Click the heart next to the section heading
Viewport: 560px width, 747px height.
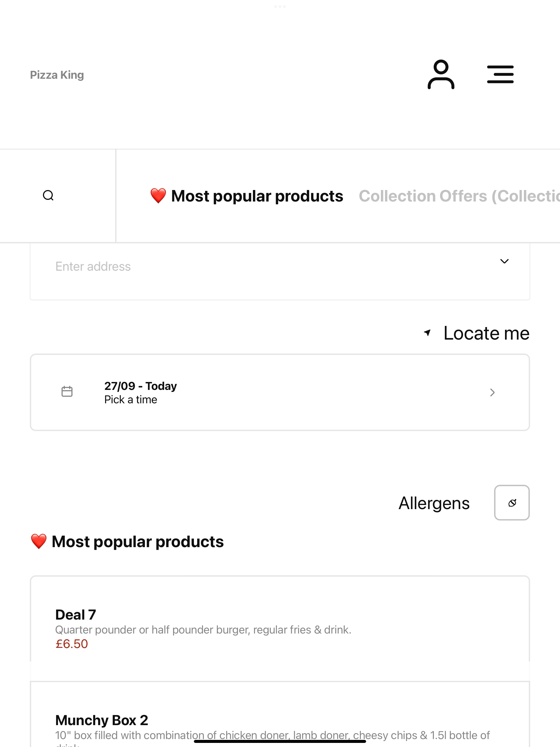coord(39,541)
